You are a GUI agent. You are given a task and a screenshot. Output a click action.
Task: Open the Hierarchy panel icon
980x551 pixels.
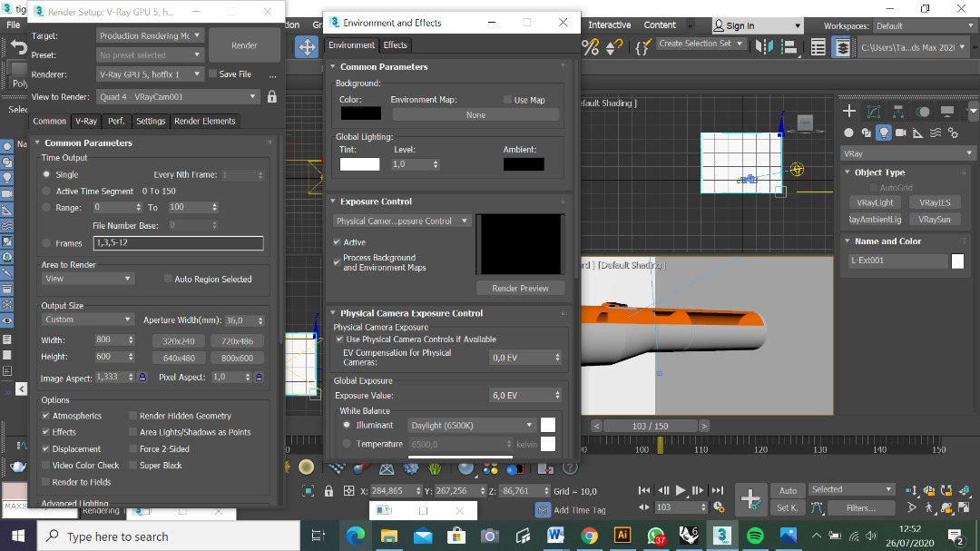(x=898, y=112)
